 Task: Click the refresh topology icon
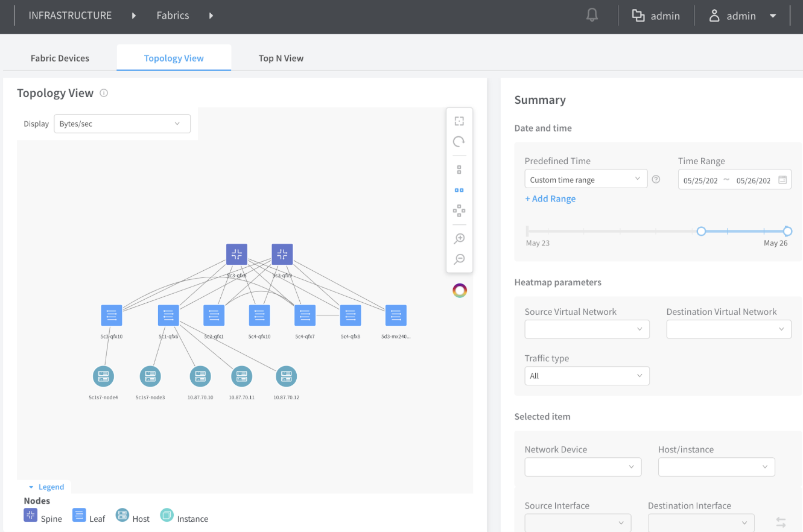point(459,142)
